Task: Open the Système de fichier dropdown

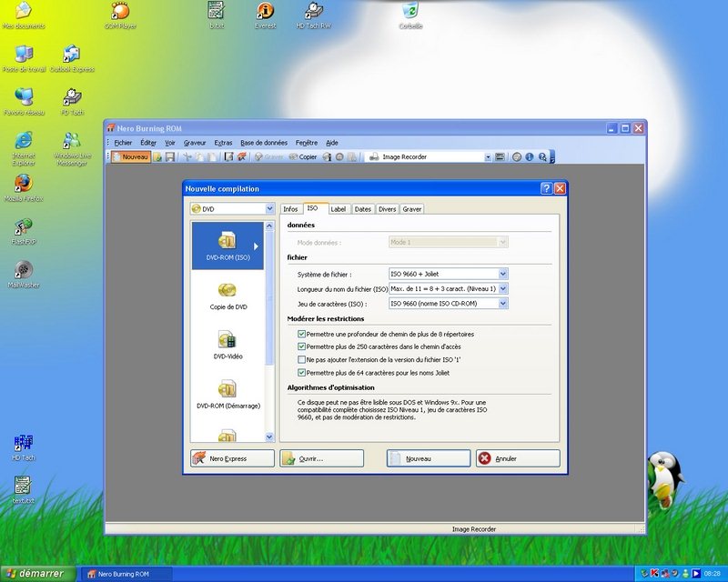Action: point(503,274)
